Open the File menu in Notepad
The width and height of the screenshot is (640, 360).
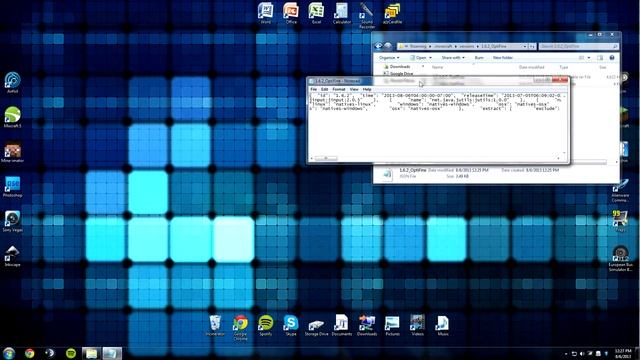(313, 89)
